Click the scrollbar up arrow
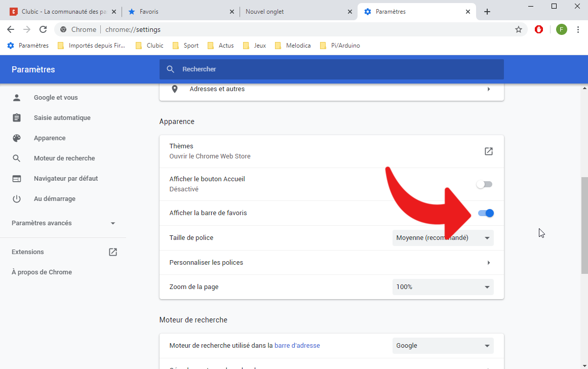Viewport: 588px width, 369px height. (x=584, y=88)
